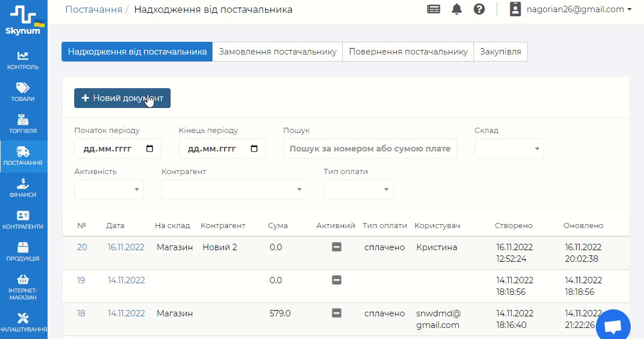Click the notifications bell icon
Image resolution: width=644 pixels, height=339 pixels.
tap(457, 9)
